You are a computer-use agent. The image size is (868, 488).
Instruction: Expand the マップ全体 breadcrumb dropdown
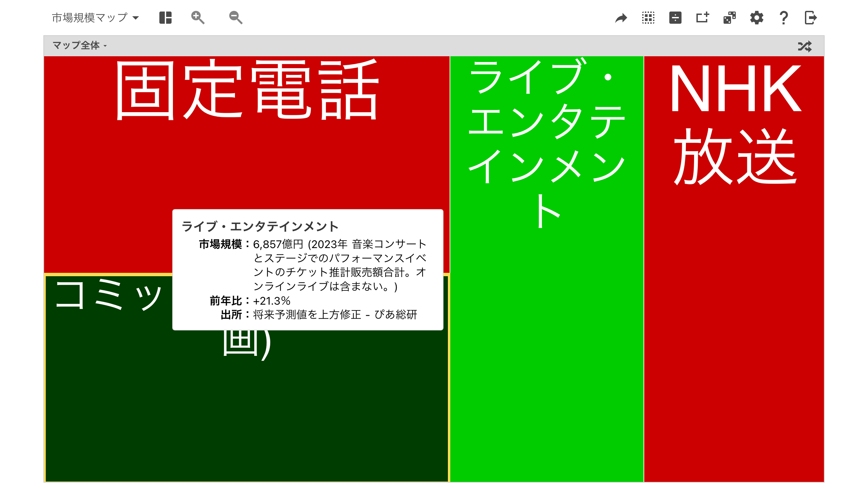point(80,45)
